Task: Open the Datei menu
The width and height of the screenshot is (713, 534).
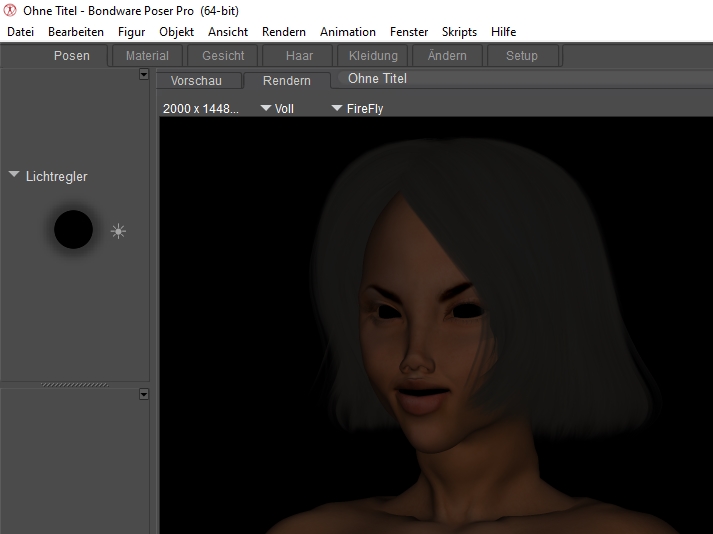Action: pos(20,32)
